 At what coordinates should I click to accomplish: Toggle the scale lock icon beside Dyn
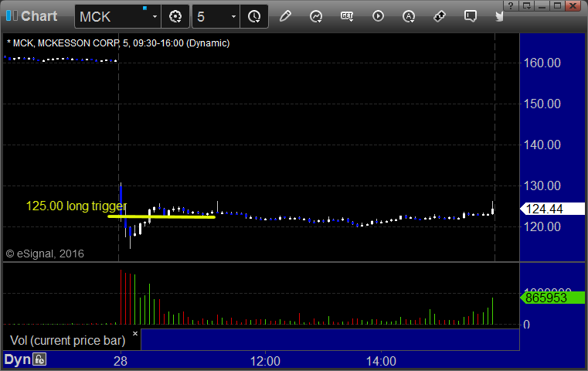(39, 359)
